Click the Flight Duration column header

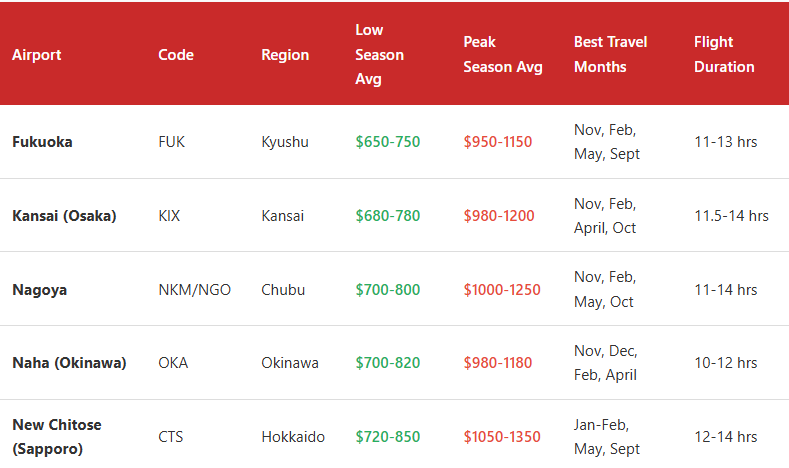tap(724, 54)
